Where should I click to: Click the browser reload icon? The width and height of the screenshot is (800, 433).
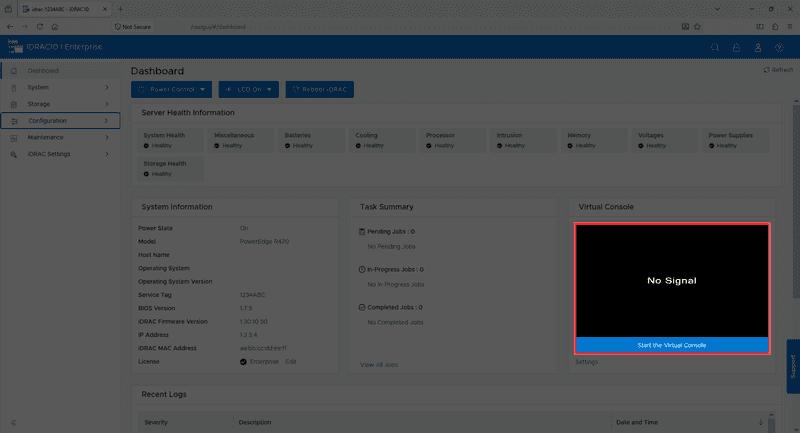(x=40, y=27)
